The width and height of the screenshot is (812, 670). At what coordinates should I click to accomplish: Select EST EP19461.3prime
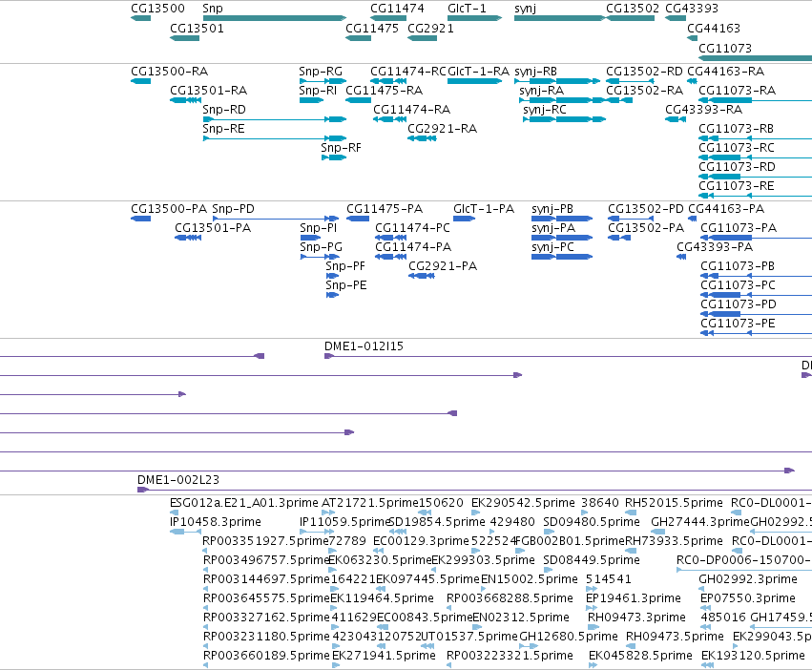pyautogui.click(x=593, y=608)
